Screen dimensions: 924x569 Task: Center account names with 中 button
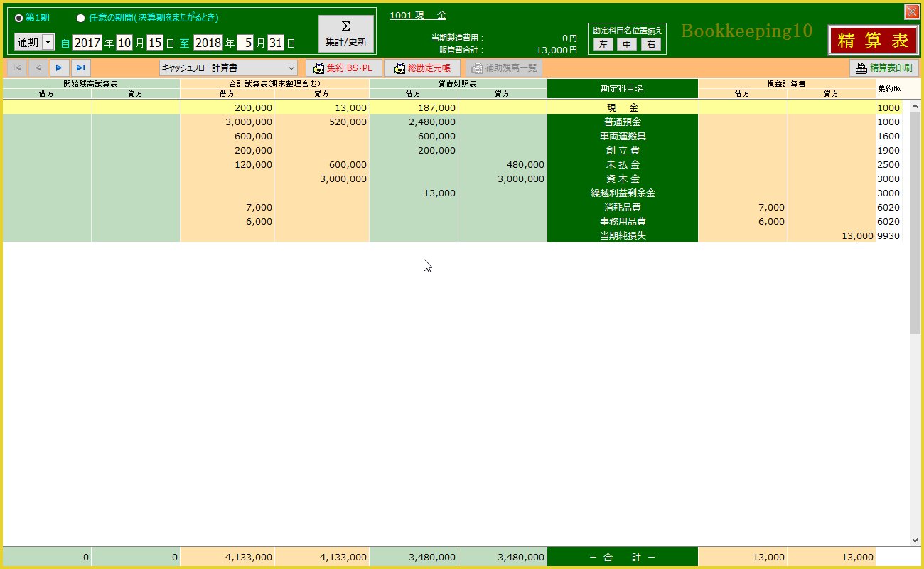coord(626,45)
